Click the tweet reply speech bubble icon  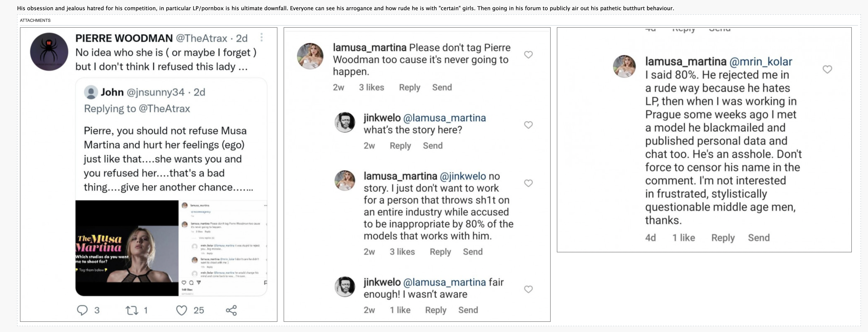(x=82, y=310)
